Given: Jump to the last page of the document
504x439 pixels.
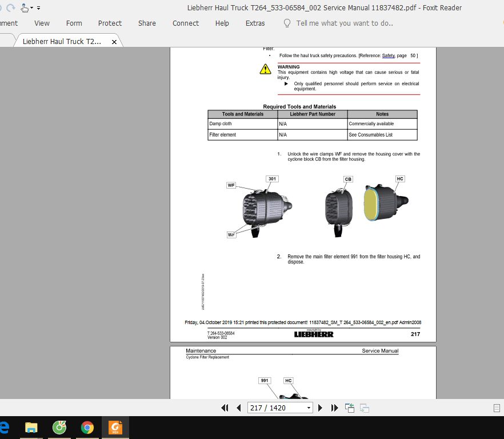Looking at the screenshot, I should click(x=334, y=408).
